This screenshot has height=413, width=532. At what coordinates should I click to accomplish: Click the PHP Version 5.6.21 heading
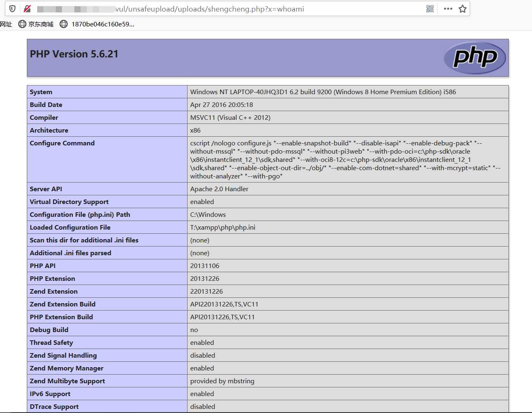(74, 54)
